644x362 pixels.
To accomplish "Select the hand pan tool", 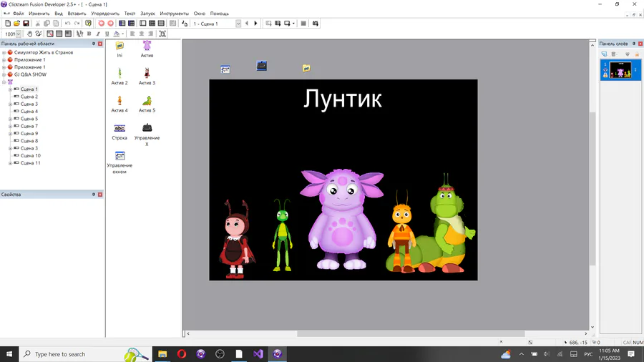I will [29, 34].
